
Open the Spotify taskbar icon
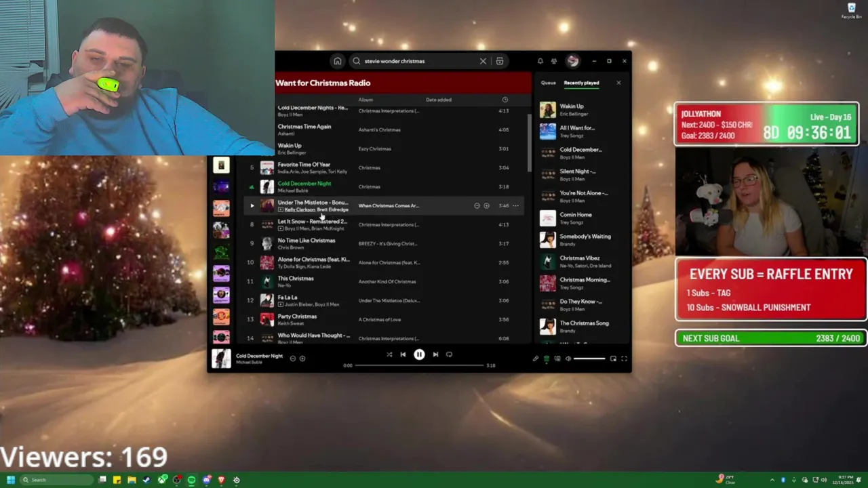192,480
